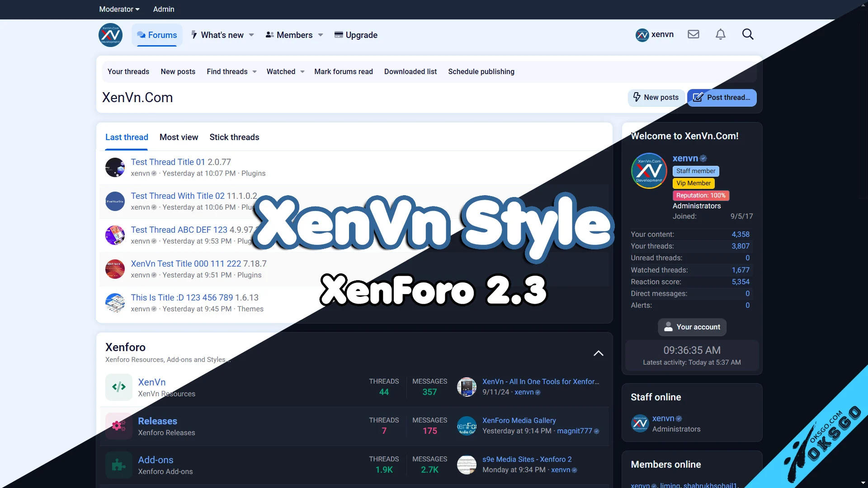Click avatar of Test Thread With Title 02
868x488 pixels.
[115, 201]
